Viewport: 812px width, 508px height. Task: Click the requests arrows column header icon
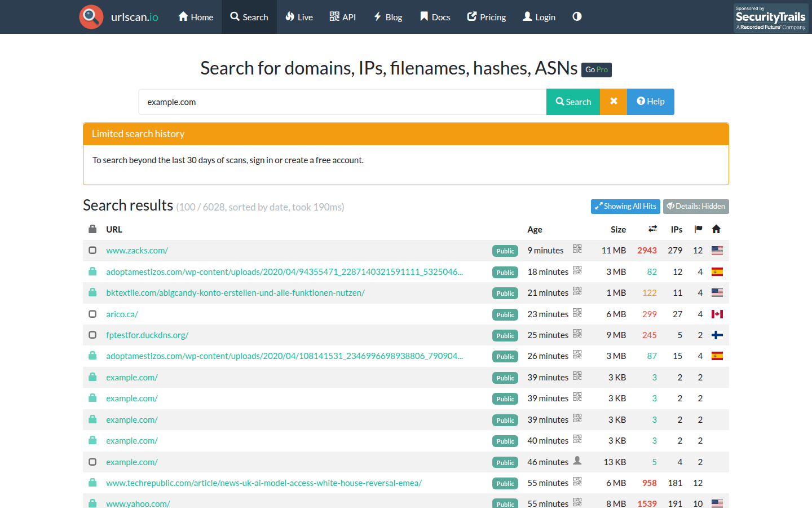point(652,229)
